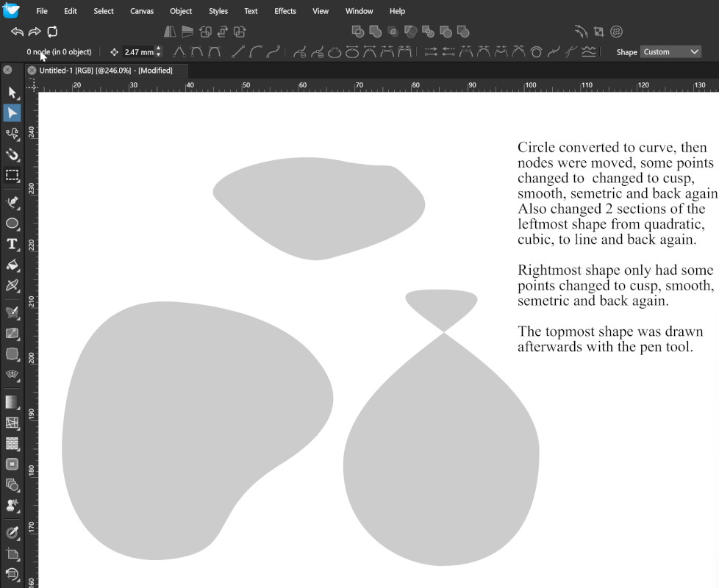Open the Edit menu
719x588 pixels.
coord(70,11)
